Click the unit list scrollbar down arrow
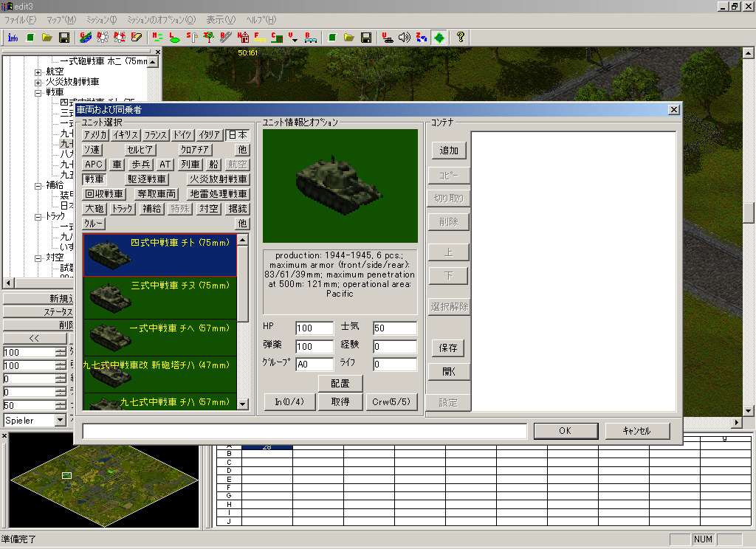756x549 pixels. pyautogui.click(x=243, y=404)
